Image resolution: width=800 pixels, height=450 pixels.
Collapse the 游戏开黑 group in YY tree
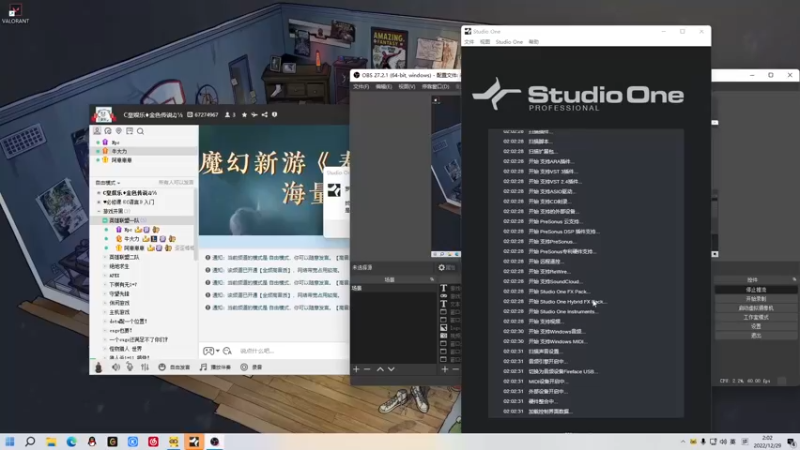tap(99, 211)
